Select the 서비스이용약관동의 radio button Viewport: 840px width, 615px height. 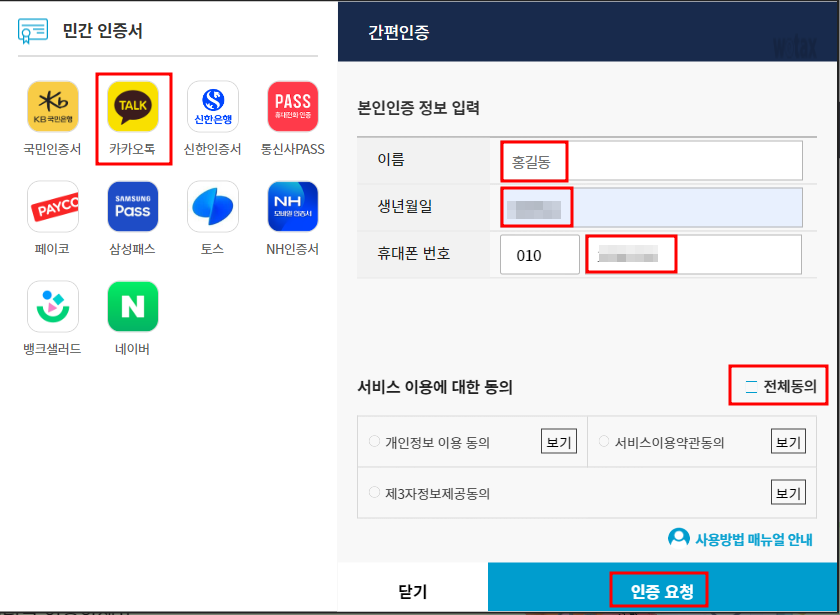[x=604, y=441]
